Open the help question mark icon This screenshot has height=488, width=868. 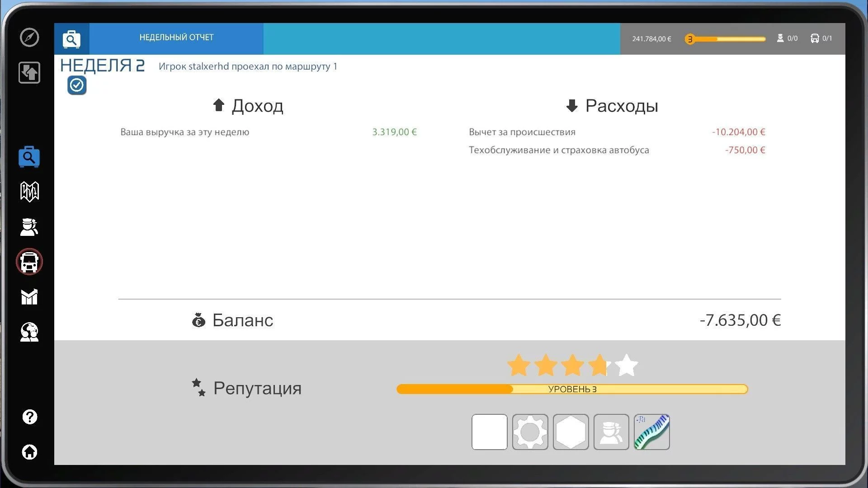click(x=29, y=417)
